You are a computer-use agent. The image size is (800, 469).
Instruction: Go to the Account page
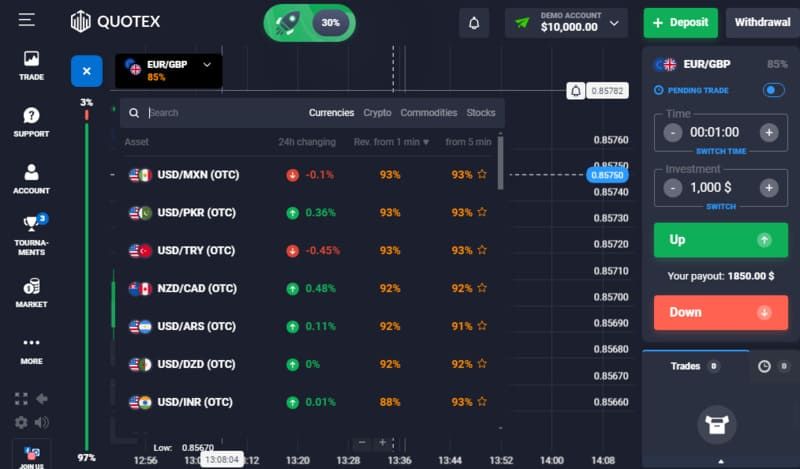pos(31,179)
